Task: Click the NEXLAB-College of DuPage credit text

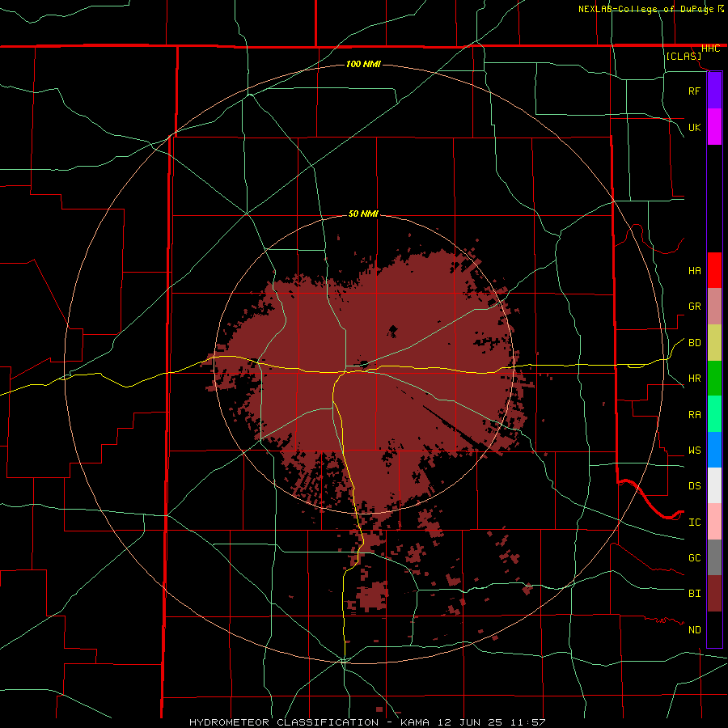Action: (645, 9)
